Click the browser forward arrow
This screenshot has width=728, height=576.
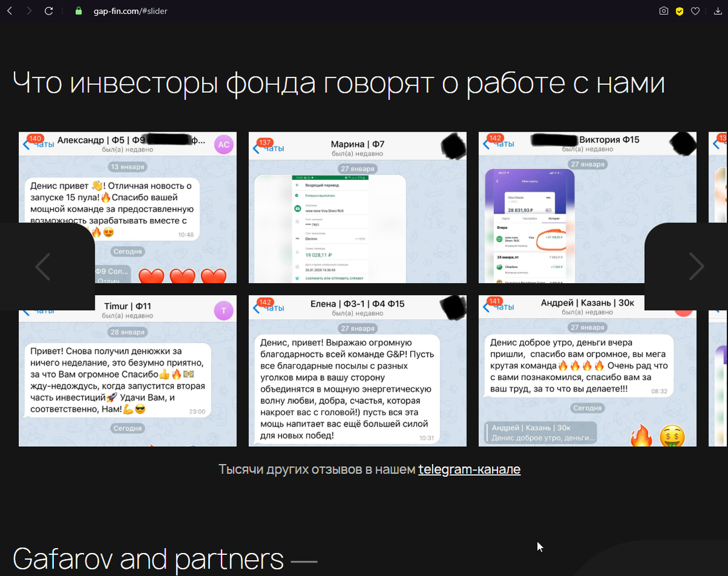pos(29,11)
